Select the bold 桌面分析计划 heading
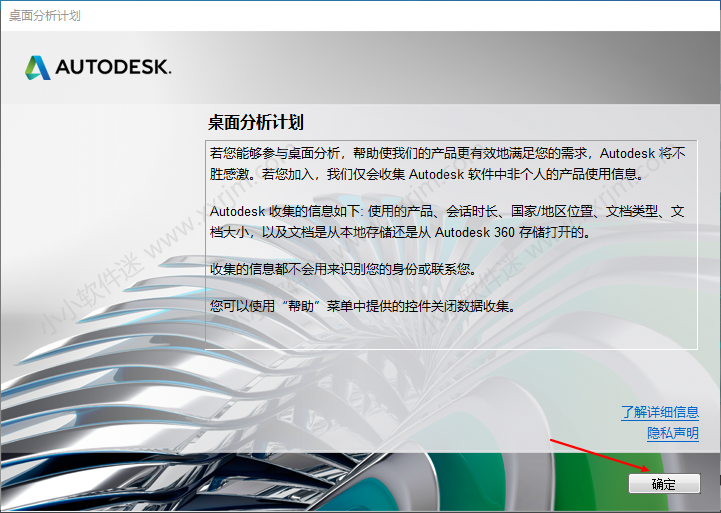The image size is (721, 513). point(255,122)
